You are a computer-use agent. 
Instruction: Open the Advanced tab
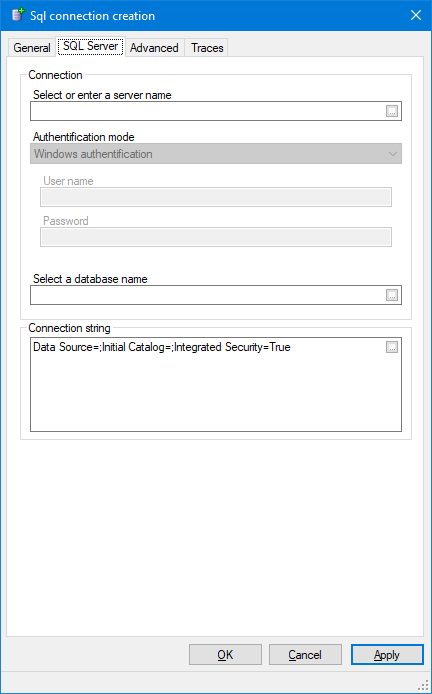click(x=154, y=48)
